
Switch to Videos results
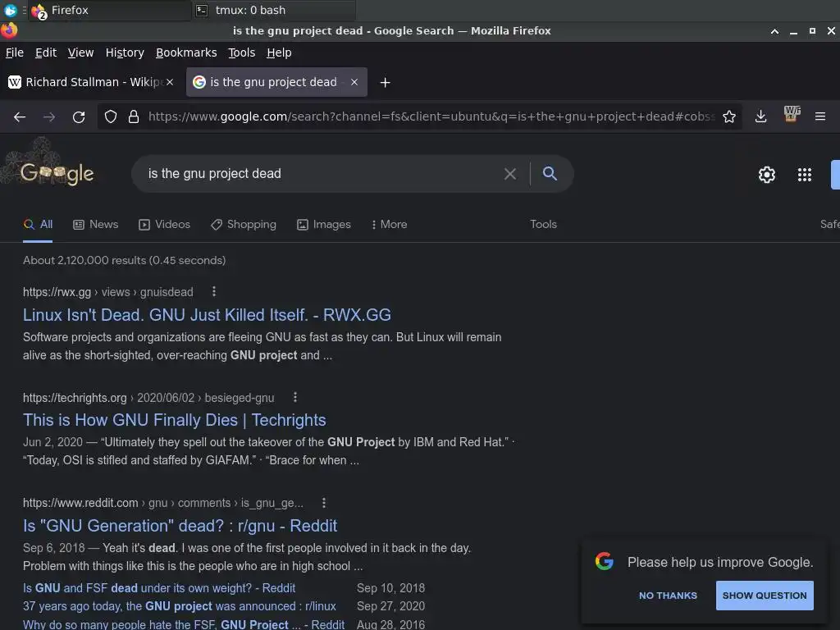pyautogui.click(x=164, y=225)
